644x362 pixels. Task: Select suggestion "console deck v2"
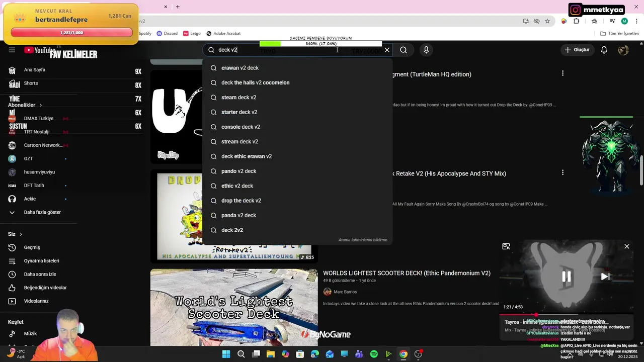tap(297, 127)
